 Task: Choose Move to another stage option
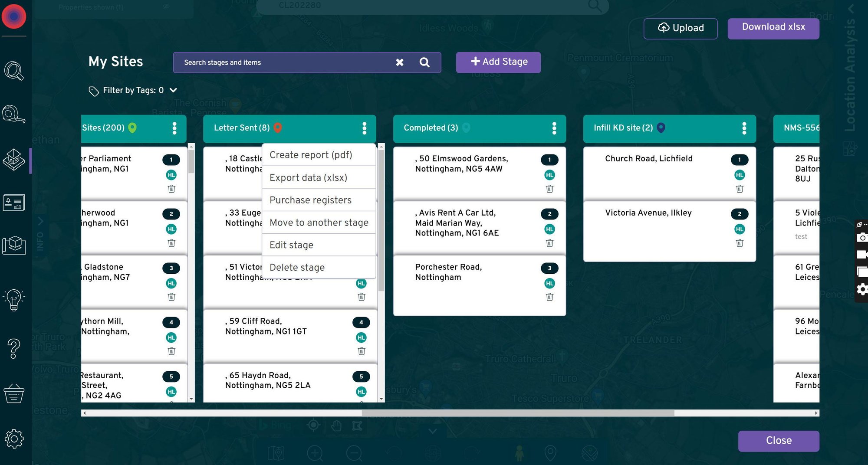319,223
